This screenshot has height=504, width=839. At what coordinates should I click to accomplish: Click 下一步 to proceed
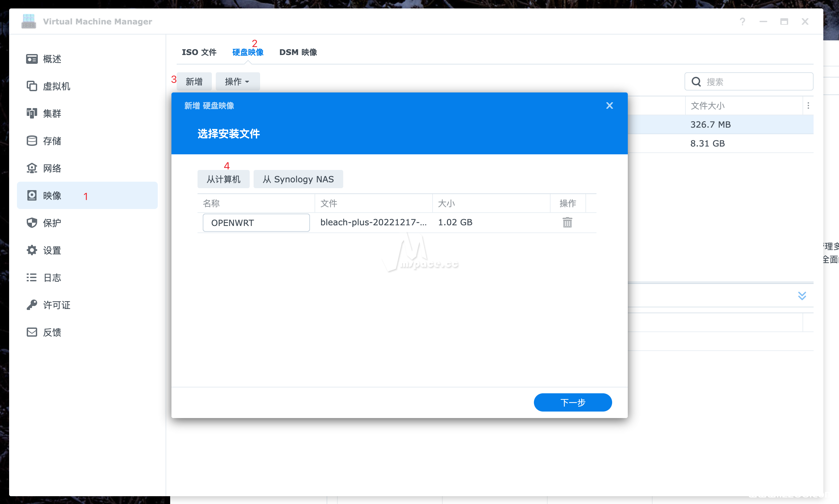572,402
